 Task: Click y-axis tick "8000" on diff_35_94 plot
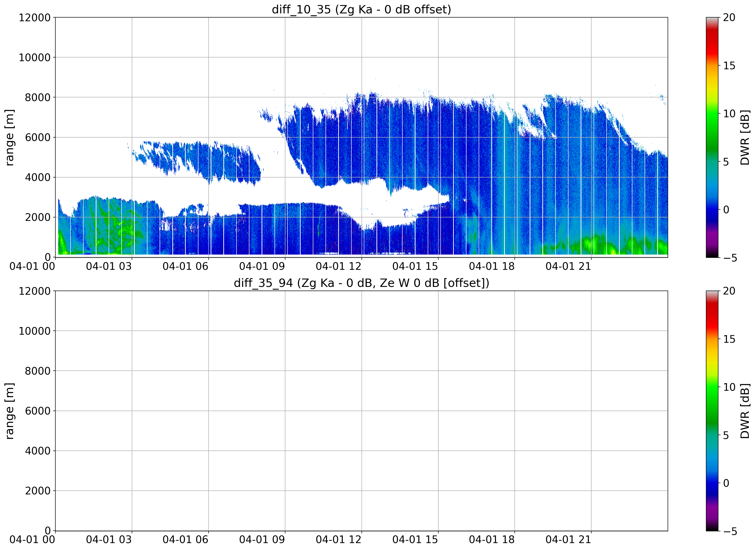[x=38, y=371]
